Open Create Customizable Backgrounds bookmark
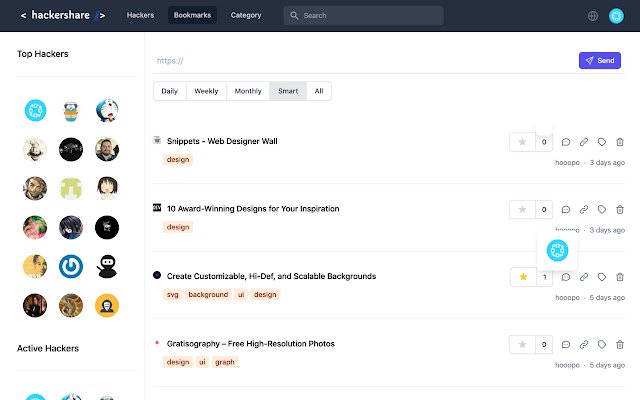The width and height of the screenshot is (640, 400). pos(271,276)
